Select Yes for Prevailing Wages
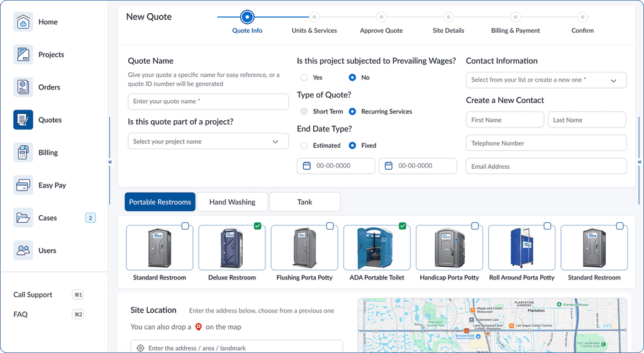The image size is (644, 353). [304, 77]
